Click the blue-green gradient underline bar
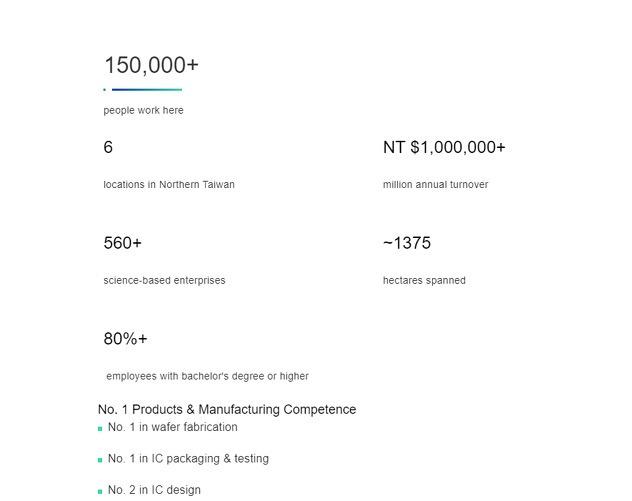Screen dimensions: 632x501 pyautogui.click(x=146, y=90)
